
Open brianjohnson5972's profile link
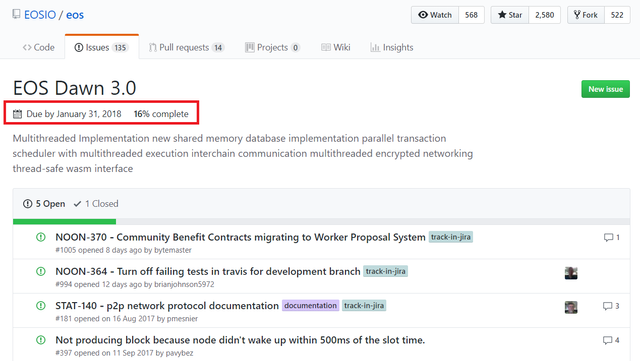(x=184, y=284)
